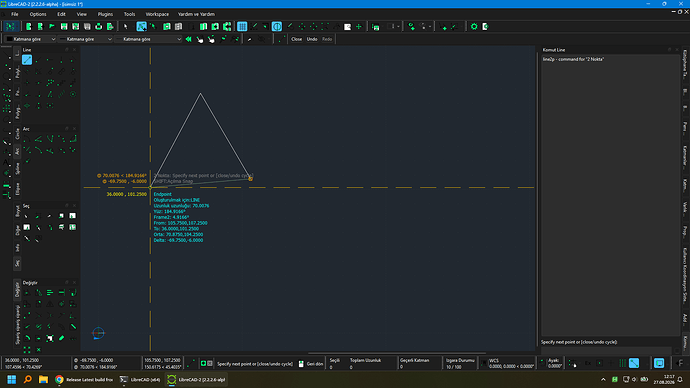Switch to the Boyut vertical tab
The height and width of the screenshot is (388, 690).
point(18,211)
